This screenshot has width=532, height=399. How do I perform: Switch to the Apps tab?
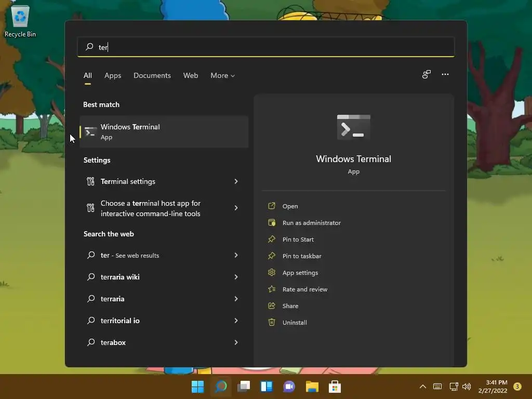tap(113, 75)
